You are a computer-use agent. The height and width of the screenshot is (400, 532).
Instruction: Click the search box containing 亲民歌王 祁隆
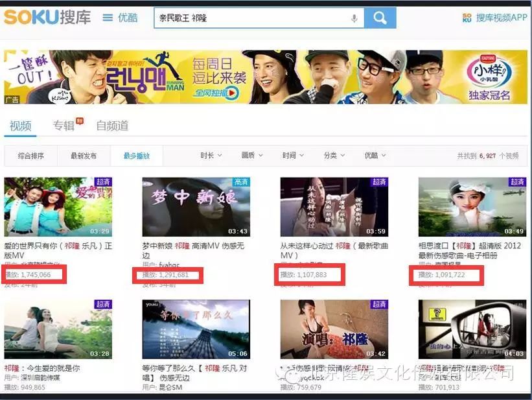click(x=259, y=18)
